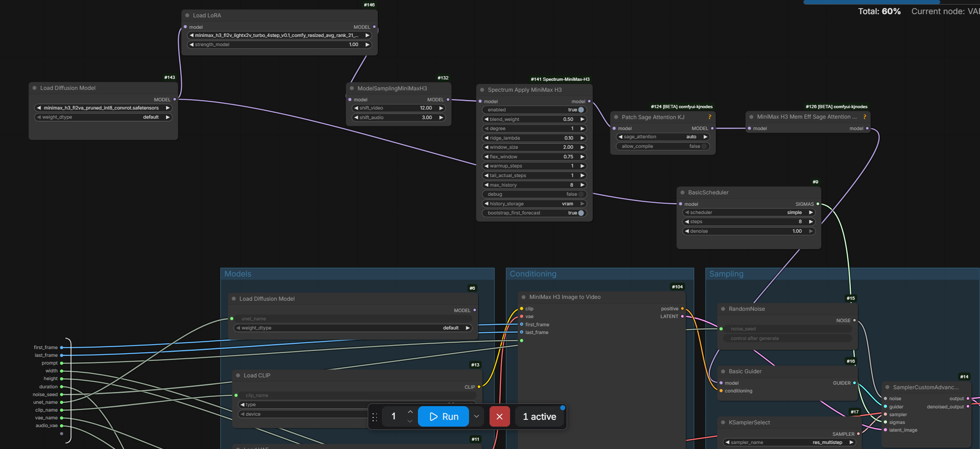Select the Conditioning group title

(x=533, y=274)
